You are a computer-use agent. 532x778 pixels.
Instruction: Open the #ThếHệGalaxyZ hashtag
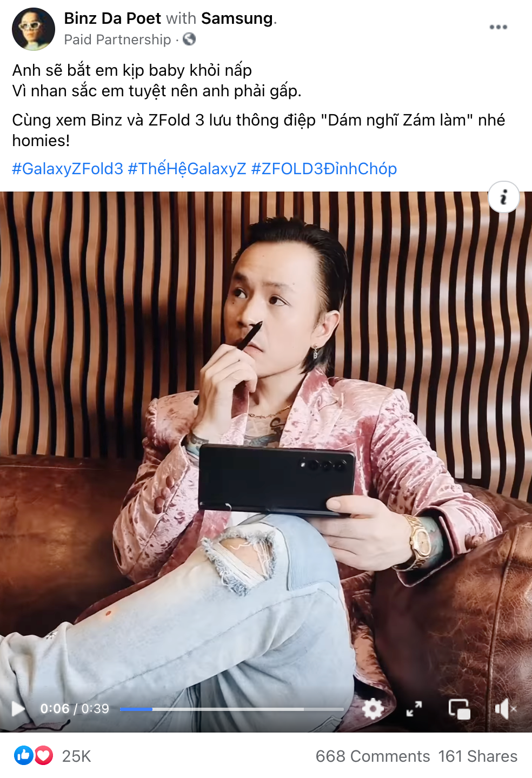(x=187, y=169)
